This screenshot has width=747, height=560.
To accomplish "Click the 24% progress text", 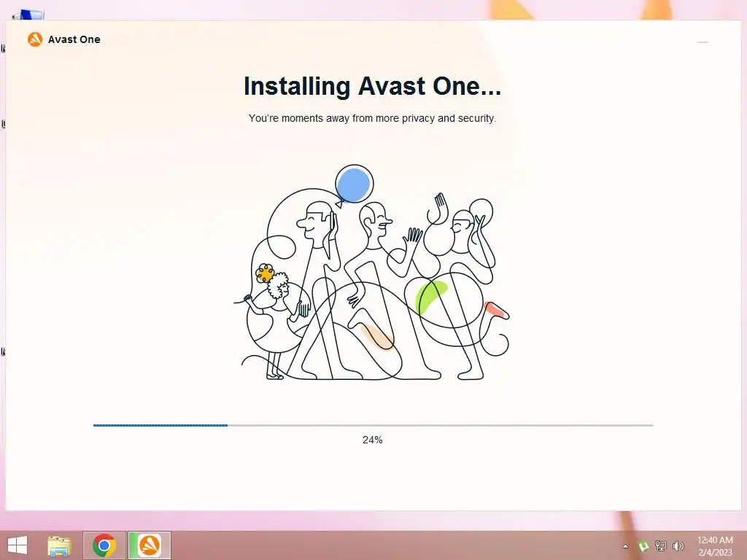I will tap(373, 440).
